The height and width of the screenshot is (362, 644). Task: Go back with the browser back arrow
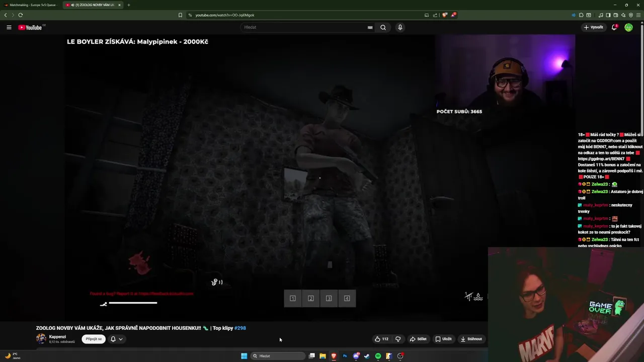coord(6,15)
